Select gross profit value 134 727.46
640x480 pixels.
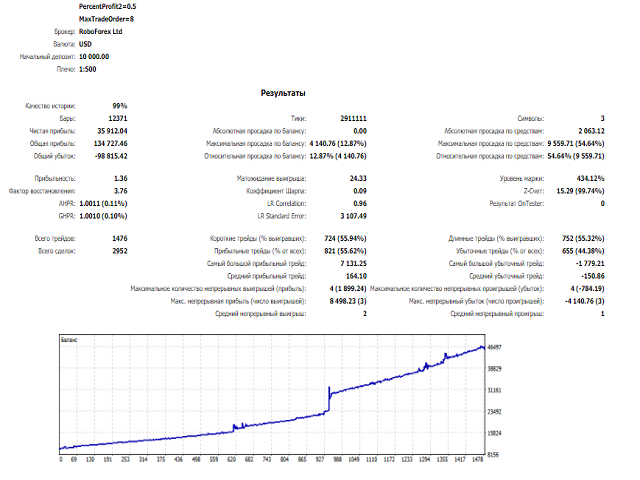(x=111, y=144)
